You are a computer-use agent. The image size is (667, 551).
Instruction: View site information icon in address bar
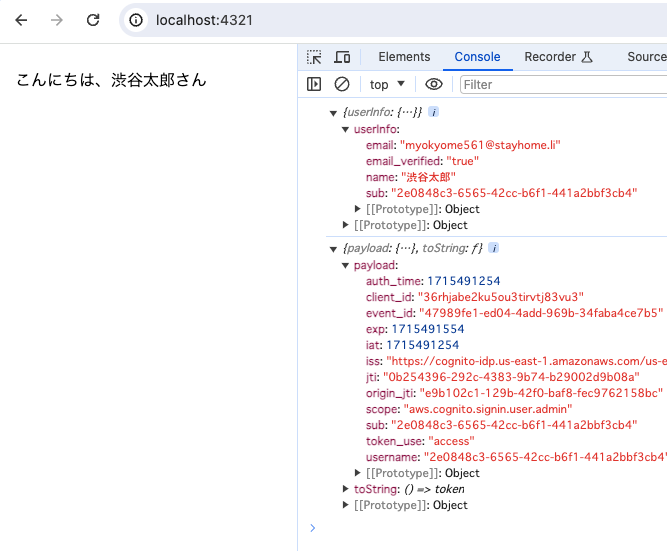[136, 20]
